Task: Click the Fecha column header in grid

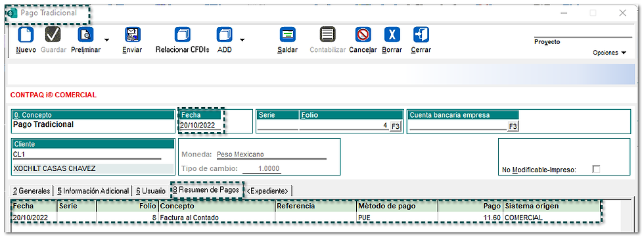Action: [x=34, y=206]
